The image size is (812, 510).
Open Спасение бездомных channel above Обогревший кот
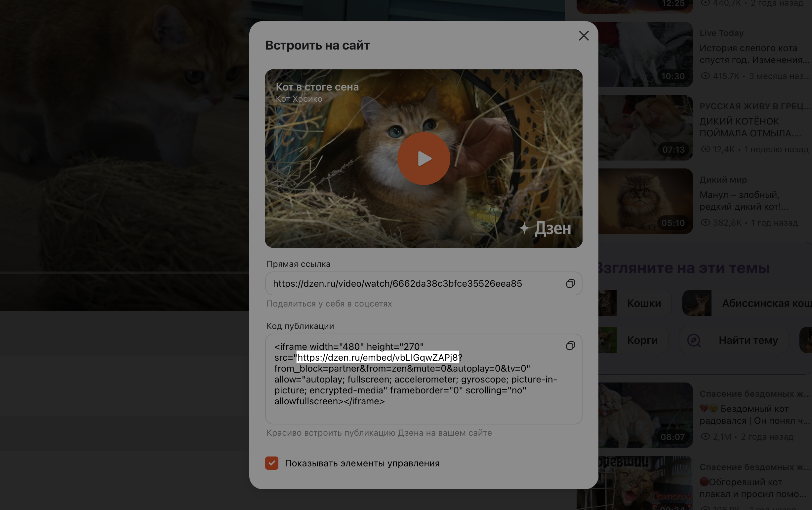(x=755, y=467)
